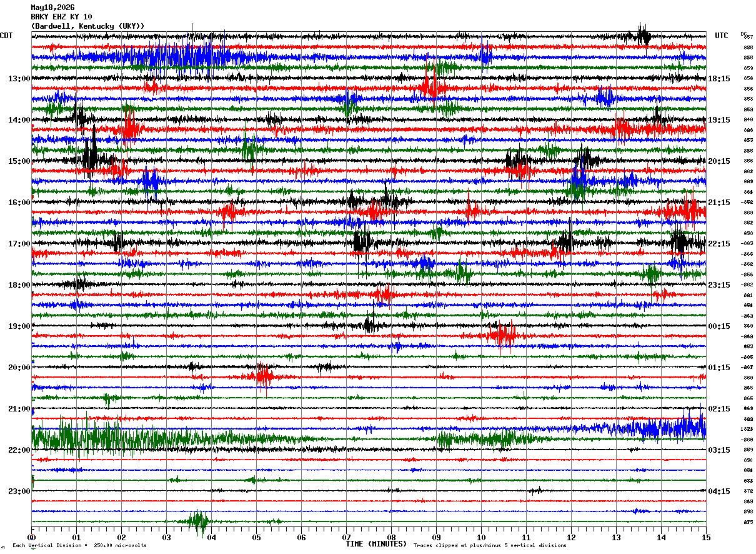
Task: Click the Each Vertical Division scale note
Action: (x=79, y=546)
